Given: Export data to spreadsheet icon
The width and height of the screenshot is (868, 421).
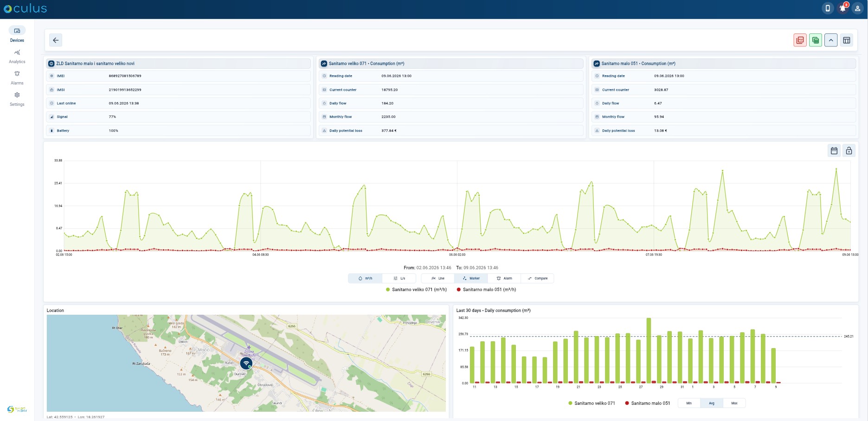Looking at the screenshot, I should point(816,40).
